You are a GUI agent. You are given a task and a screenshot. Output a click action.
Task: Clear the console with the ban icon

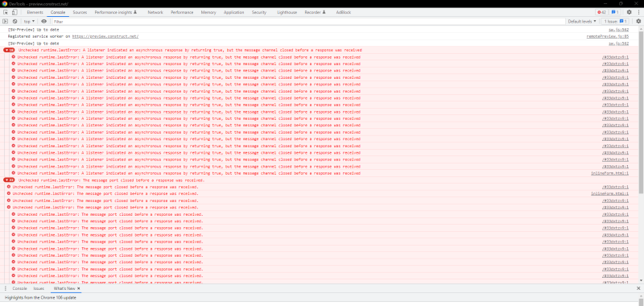pos(14,22)
